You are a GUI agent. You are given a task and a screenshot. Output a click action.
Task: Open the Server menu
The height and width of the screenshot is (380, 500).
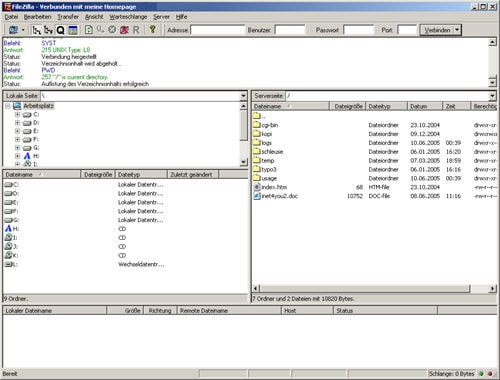point(161,17)
